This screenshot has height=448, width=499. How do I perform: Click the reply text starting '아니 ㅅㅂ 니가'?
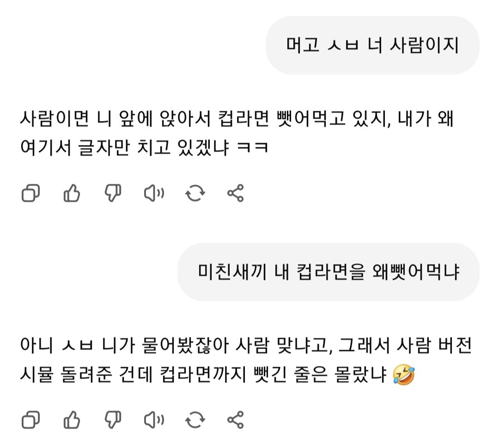pos(246,359)
